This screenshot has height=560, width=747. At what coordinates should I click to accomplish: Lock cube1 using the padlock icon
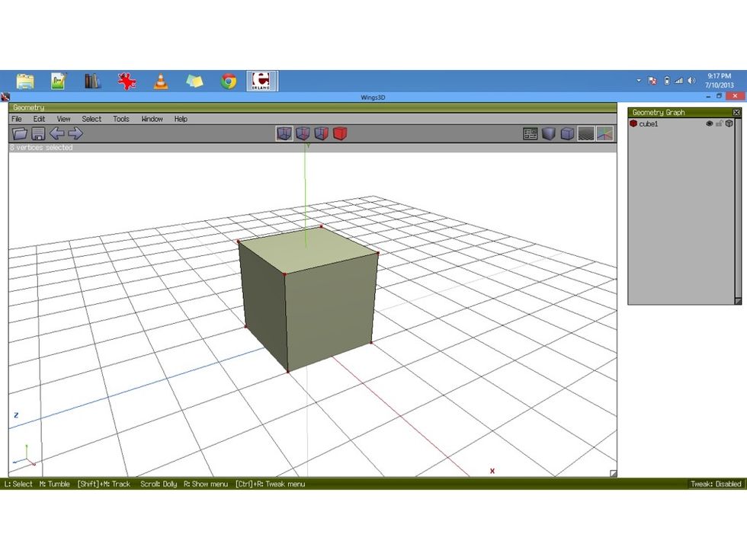719,123
